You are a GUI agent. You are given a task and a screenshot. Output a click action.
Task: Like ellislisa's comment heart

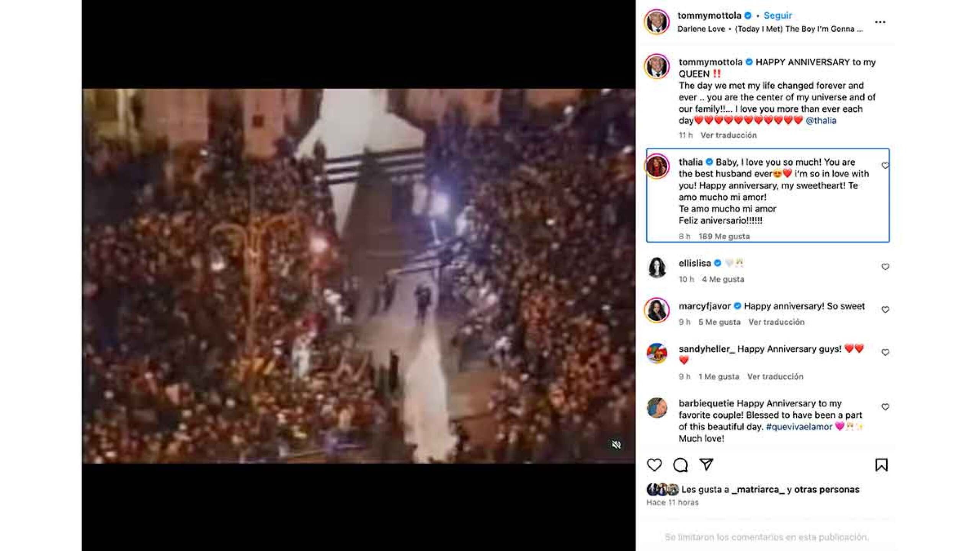coord(885,267)
